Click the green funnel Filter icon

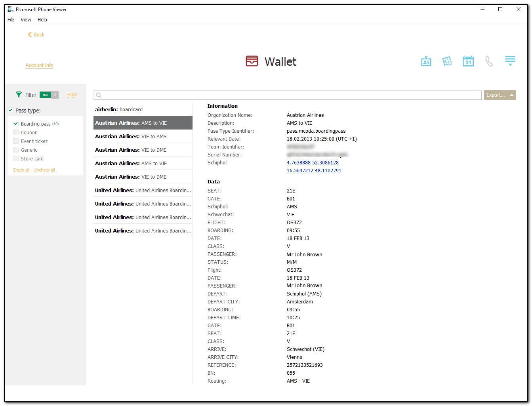(x=19, y=95)
